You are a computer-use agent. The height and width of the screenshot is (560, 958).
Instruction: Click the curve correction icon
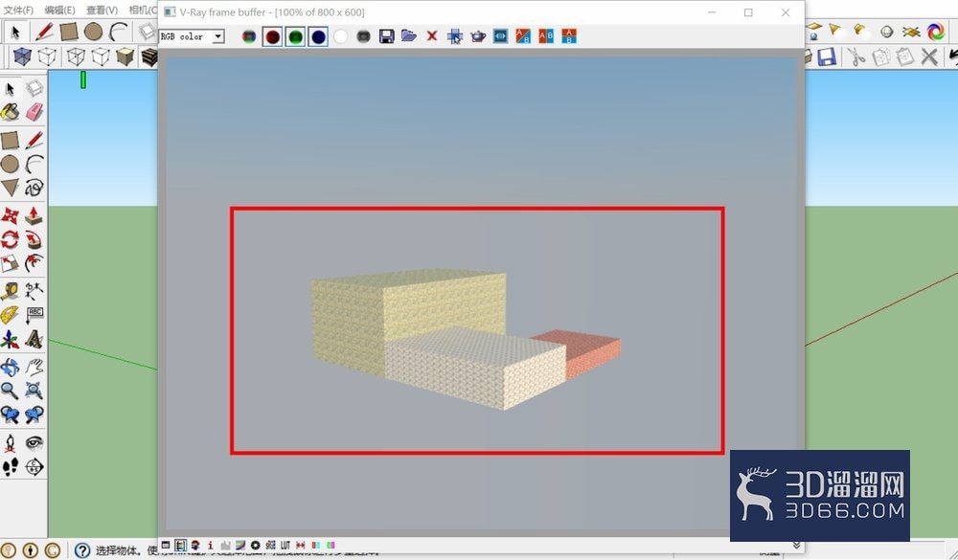click(240, 545)
